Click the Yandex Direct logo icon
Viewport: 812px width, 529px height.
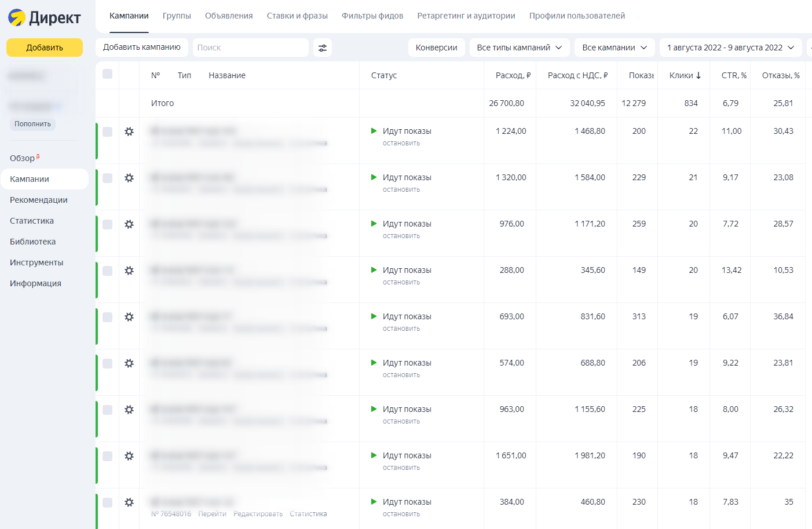(x=17, y=18)
